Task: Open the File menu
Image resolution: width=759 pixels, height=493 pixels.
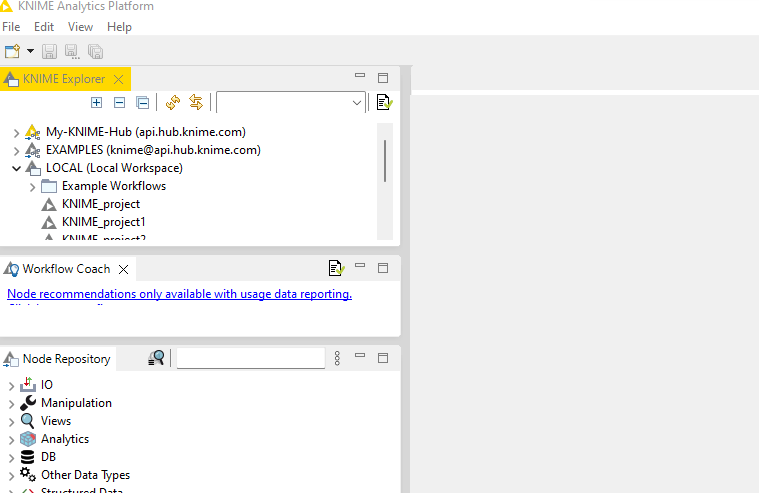Action: pyautogui.click(x=11, y=27)
